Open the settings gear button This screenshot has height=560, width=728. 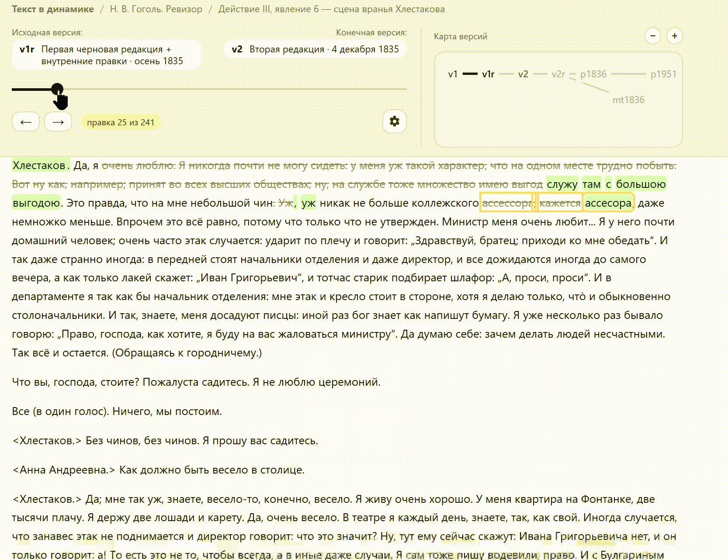pyautogui.click(x=394, y=121)
